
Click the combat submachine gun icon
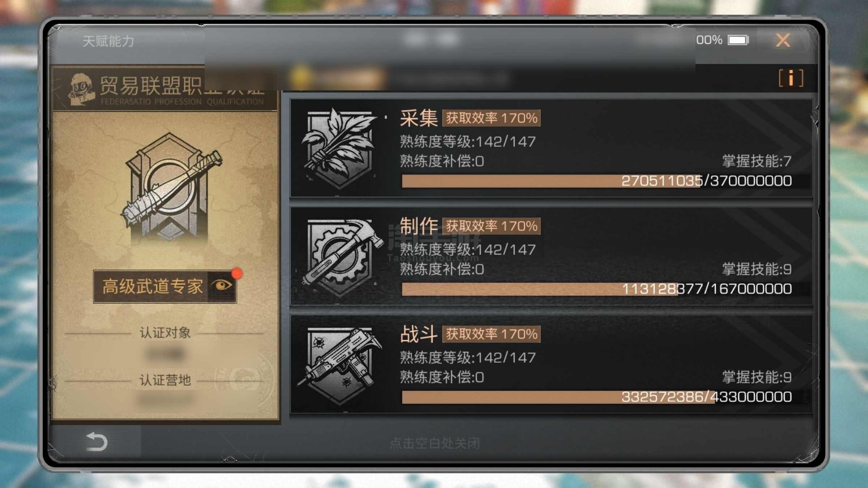(339, 365)
